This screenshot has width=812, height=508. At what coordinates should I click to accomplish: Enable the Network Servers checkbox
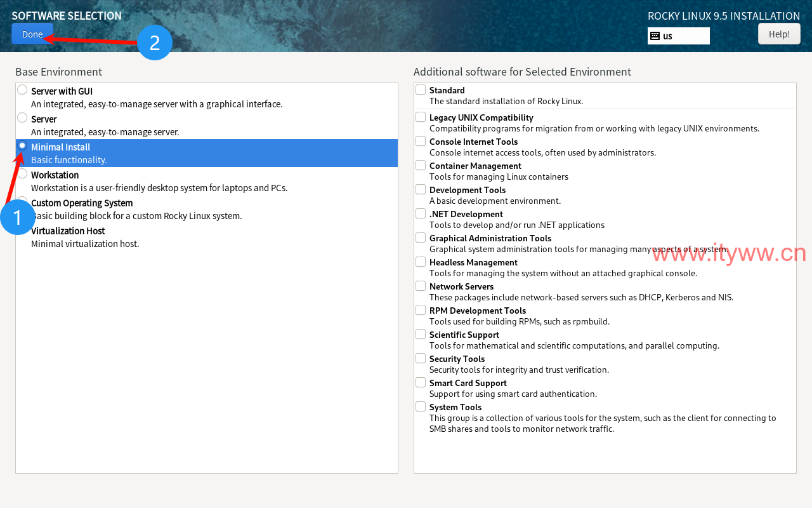pyautogui.click(x=421, y=286)
